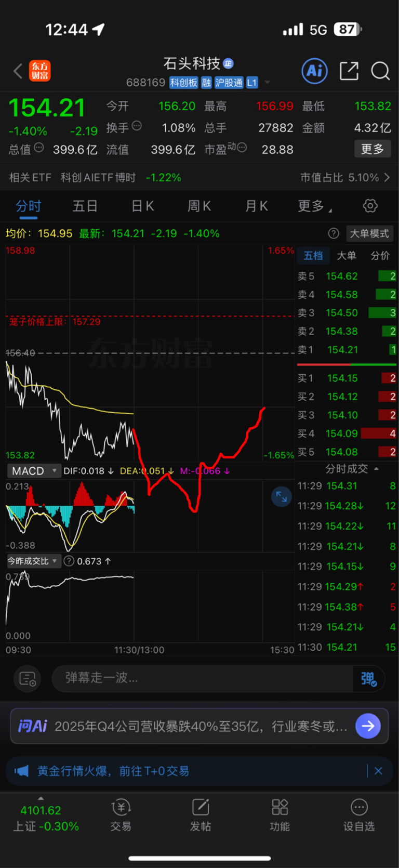Image resolution: width=399 pixels, height=868 pixels.
Task: Tap the 买1 154.15 order row
Action: 347,378
